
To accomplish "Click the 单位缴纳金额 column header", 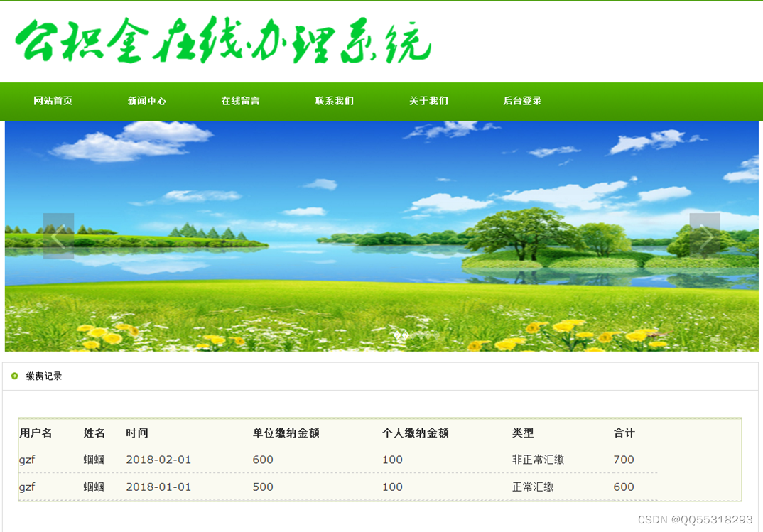I will click(x=286, y=433).
